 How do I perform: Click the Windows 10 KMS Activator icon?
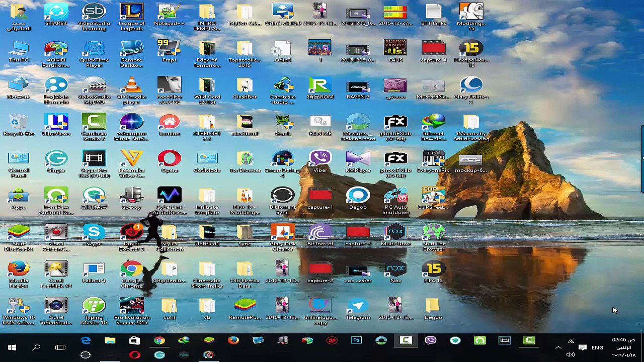coord(19,311)
